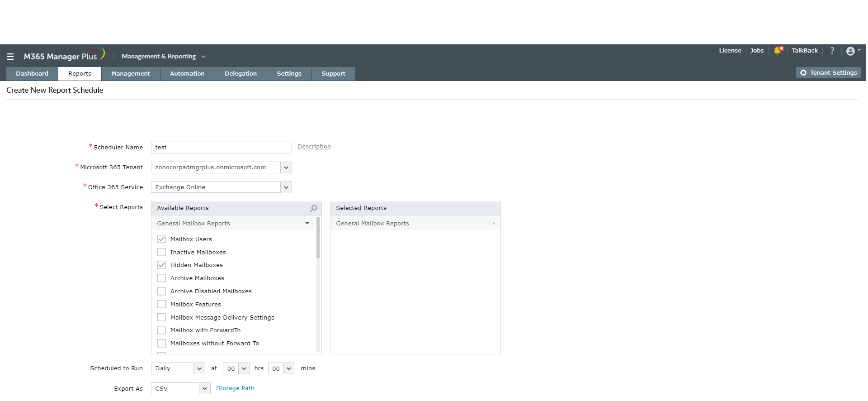Open the Microsoft 365 Tenant dropdown

point(222,167)
